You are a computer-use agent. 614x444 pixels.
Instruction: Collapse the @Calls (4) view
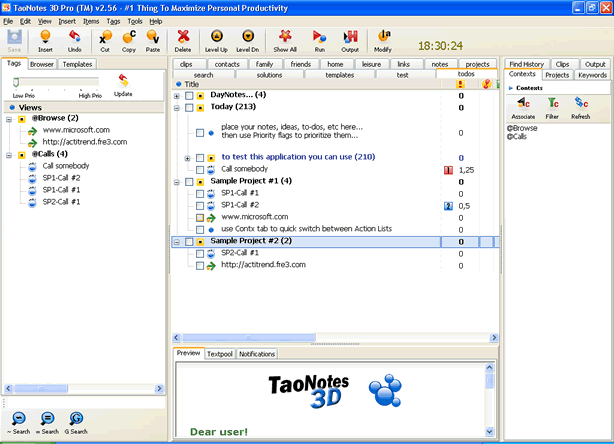pyautogui.click(x=9, y=155)
